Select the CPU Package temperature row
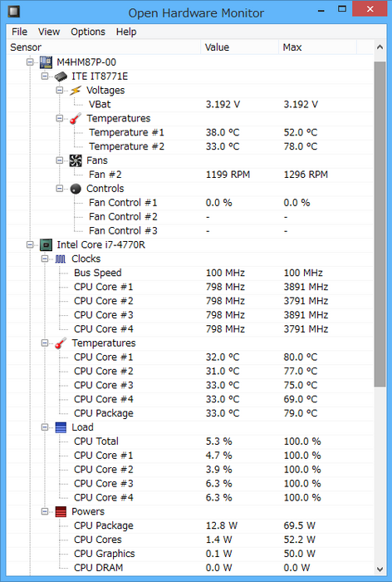This screenshot has height=582, width=392. click(x=190, y=413)
